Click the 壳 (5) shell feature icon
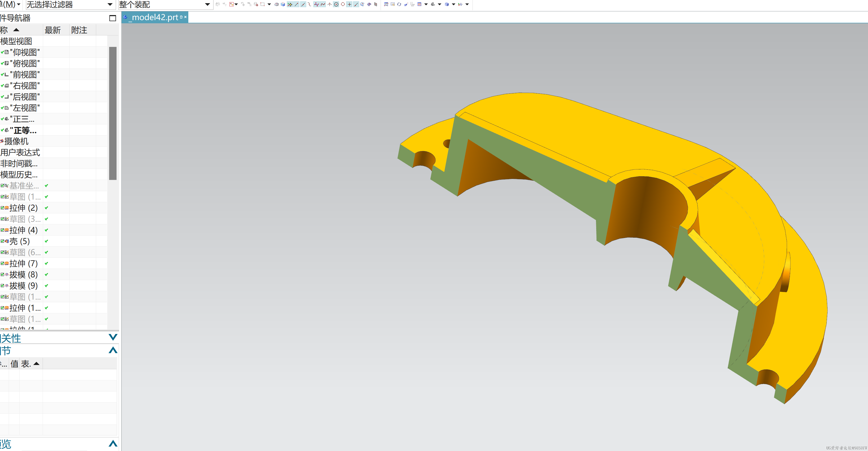 pos(7,241)
